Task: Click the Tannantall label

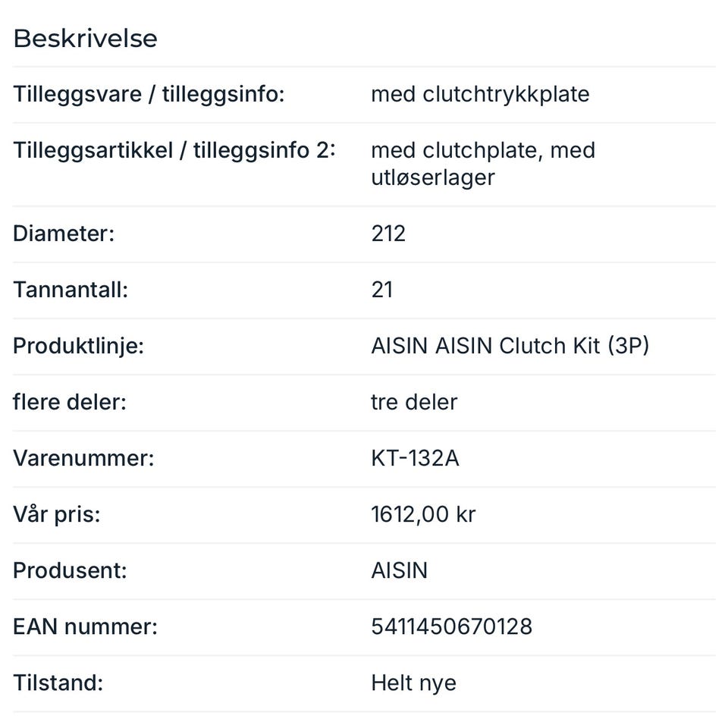Action: [x=71, y=290]
